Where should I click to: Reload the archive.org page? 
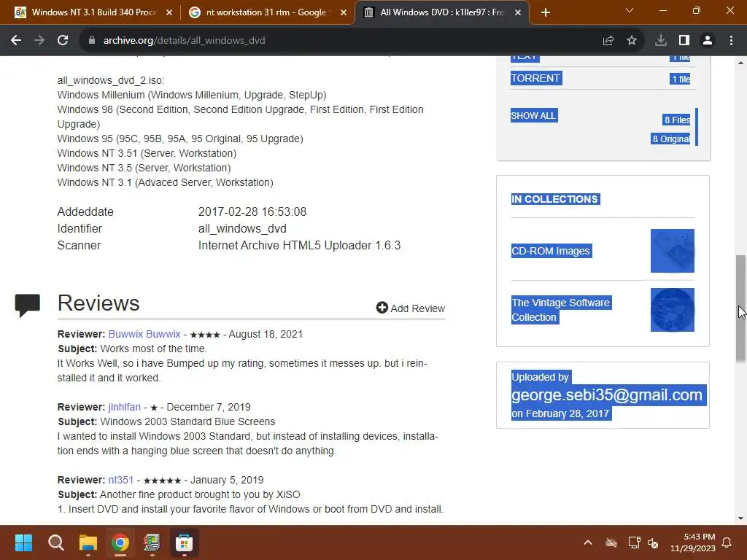click(63, 41)
